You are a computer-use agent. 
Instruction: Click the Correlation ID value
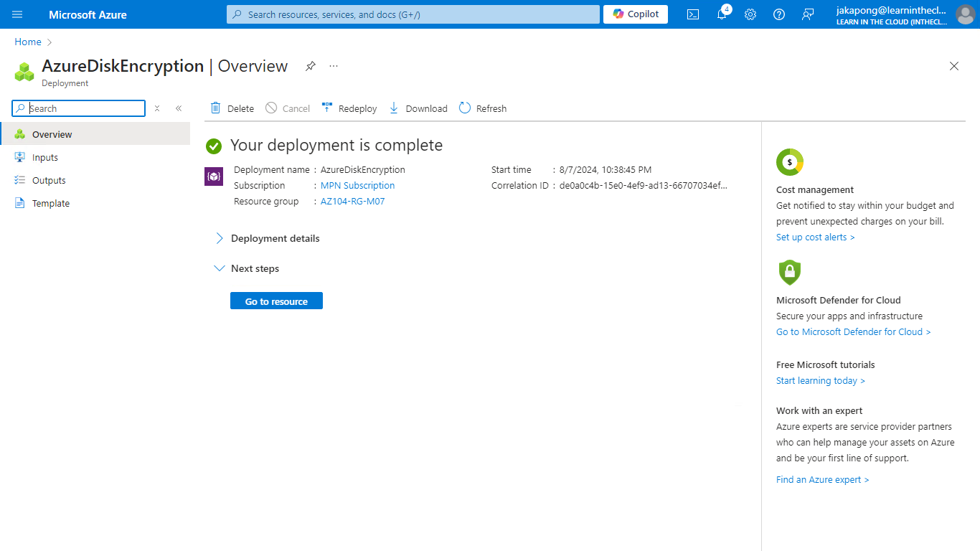point(644,185)
